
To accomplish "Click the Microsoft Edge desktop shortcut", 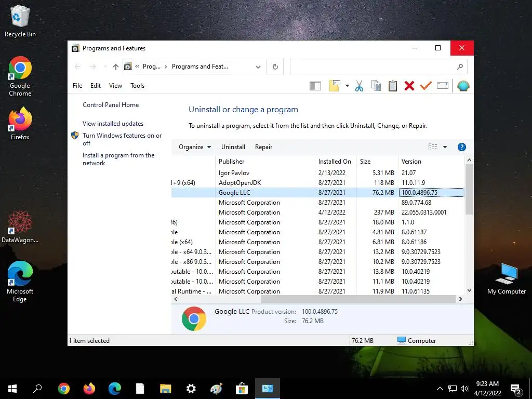I will pos(20,282).
